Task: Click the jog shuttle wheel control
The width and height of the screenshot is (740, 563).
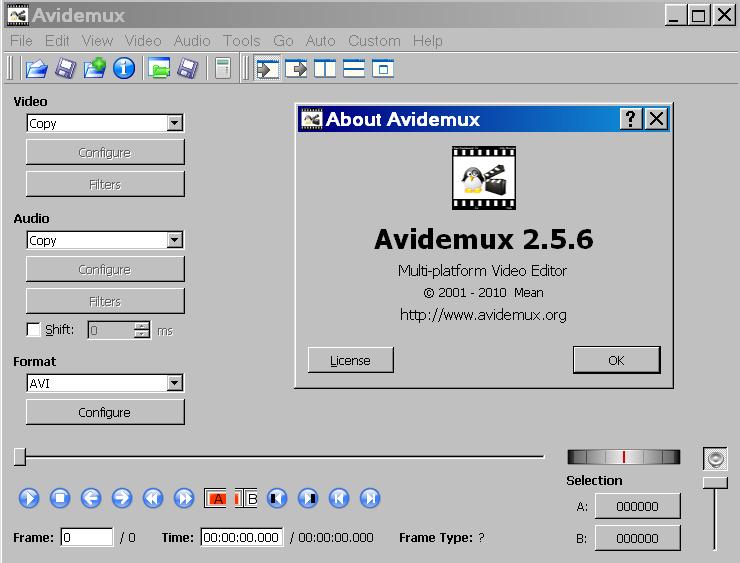Action: point(623,457)
